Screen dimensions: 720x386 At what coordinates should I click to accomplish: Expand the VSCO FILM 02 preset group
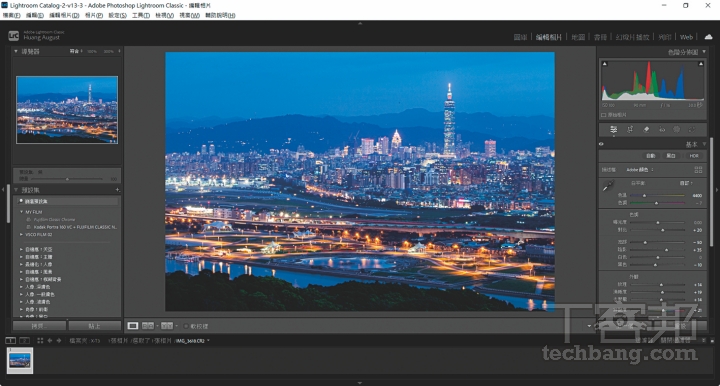click(x=22, y=235)
